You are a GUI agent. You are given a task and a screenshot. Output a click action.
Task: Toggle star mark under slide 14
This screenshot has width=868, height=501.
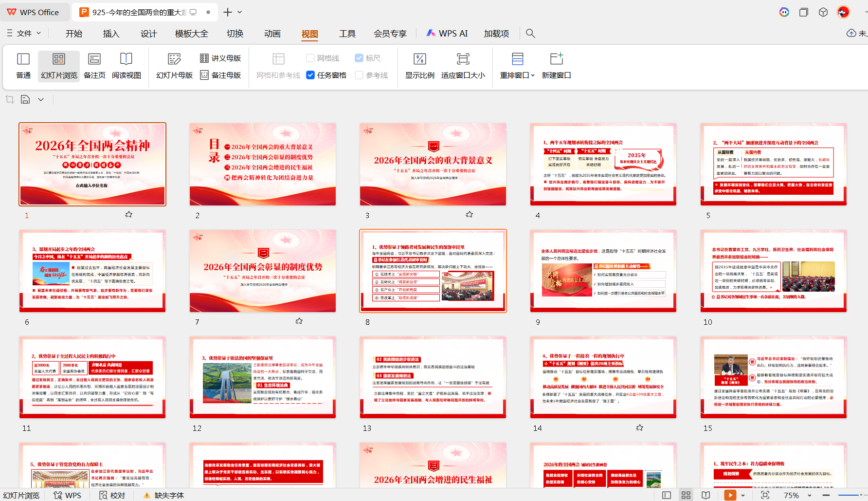(x=639, y=427)
